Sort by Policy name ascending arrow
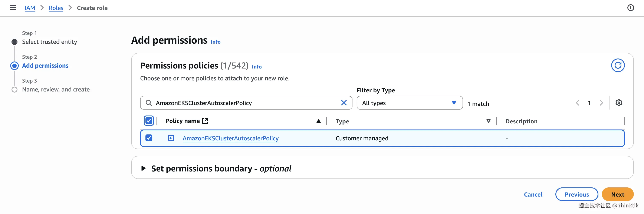The width and height of the screenshot is (644, 214). 318,121
